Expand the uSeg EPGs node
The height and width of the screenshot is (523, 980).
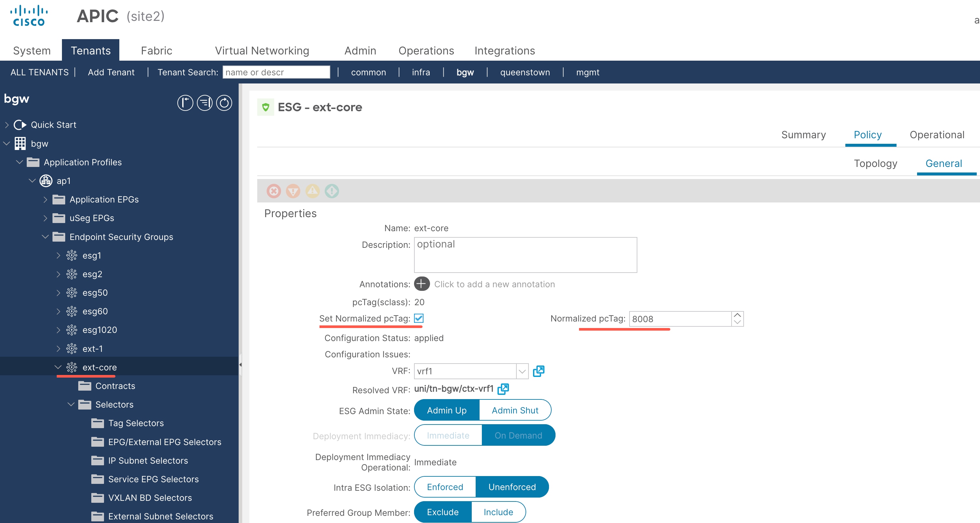tap(45, 218)
